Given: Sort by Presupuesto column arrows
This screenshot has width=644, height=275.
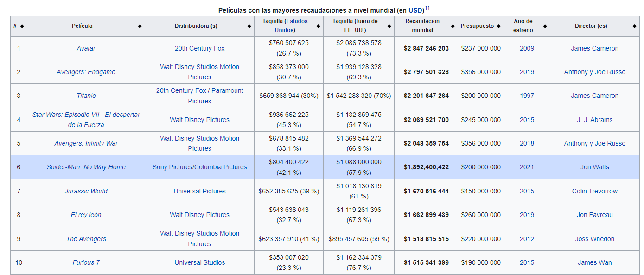Looking at the screenshot, I should 498,26.
